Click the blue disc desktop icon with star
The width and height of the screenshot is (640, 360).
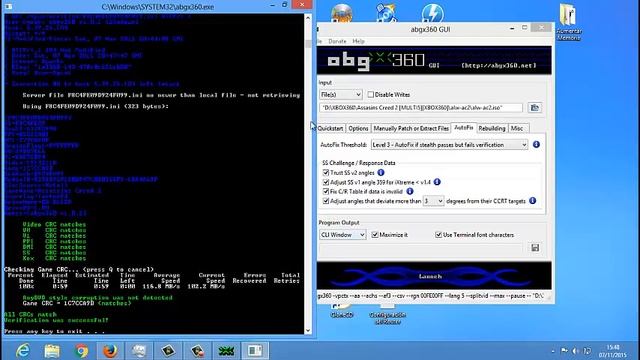[386, 13]
